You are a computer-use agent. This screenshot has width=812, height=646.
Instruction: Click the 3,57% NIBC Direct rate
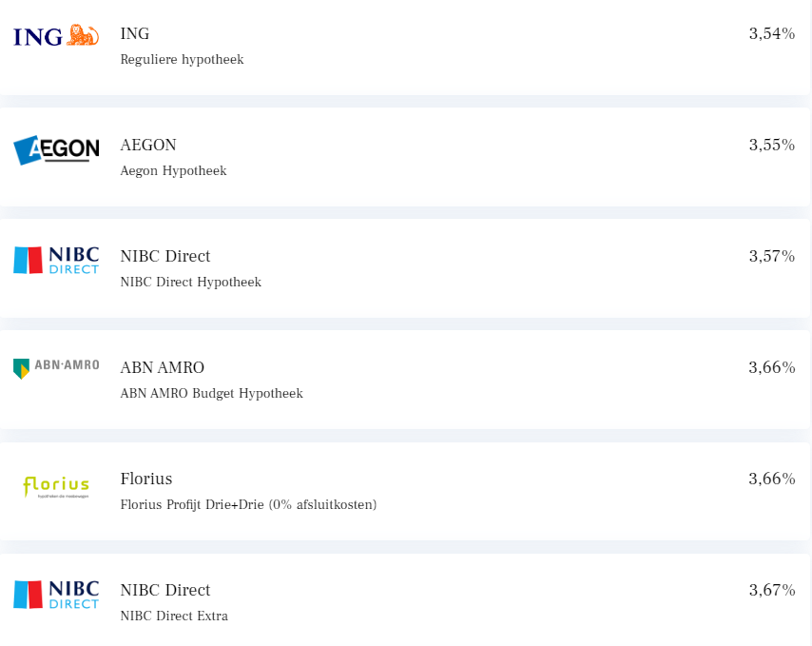point(772,257)
